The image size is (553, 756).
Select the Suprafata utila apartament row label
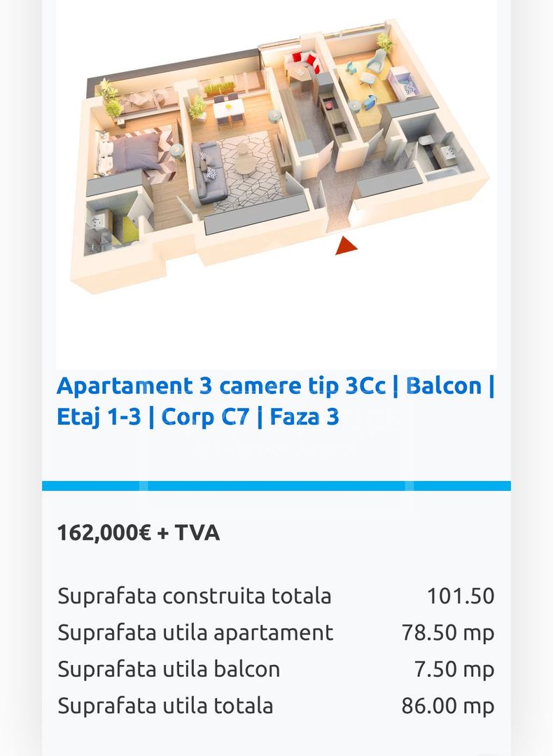pos(195,633)
